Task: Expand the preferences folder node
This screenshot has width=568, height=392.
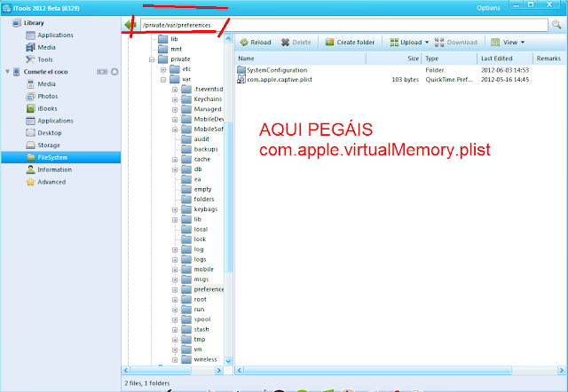Action: pyautogui.click(x=175, y=290)
